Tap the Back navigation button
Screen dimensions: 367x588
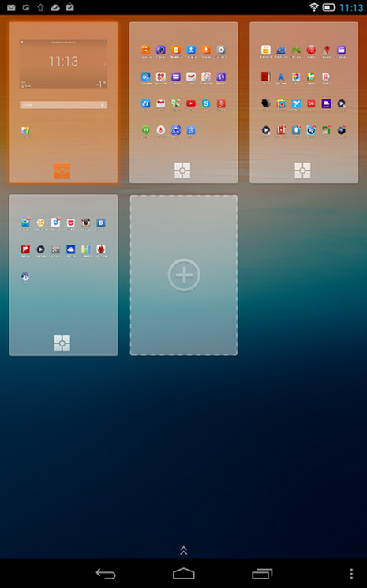(106, 574)
